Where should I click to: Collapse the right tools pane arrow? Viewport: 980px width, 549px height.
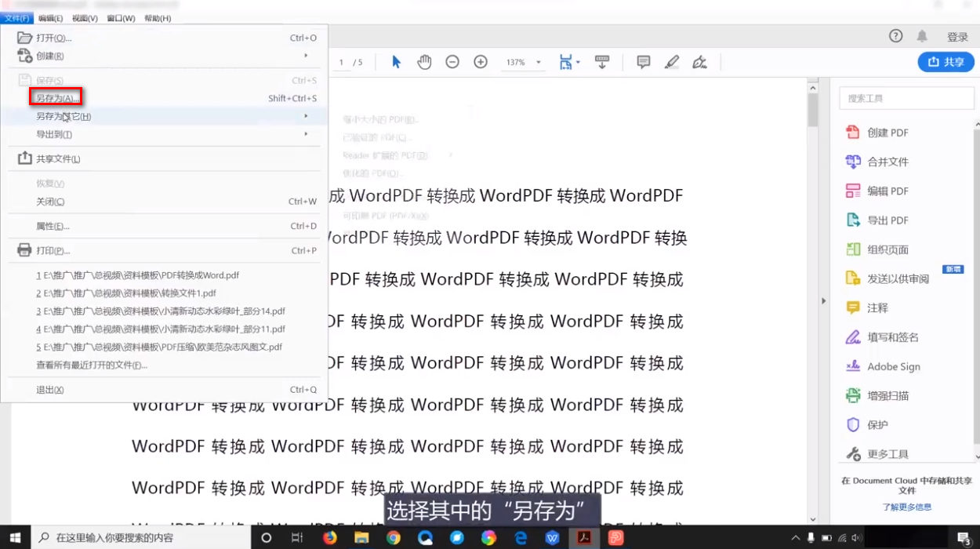coord(823,301)
